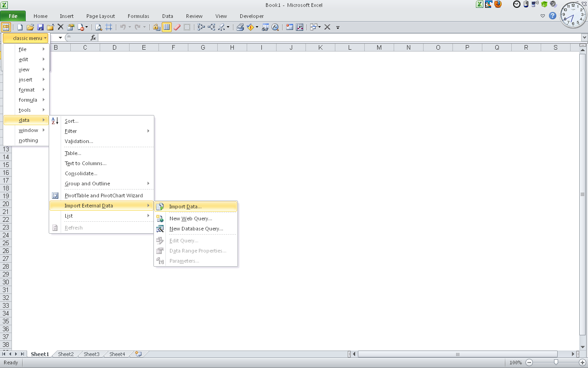Image resolution: width=588 pixels, height=368 pixels.
Task: Open the Insert Function fx button by the formula bar
Action: coord(93,38)
